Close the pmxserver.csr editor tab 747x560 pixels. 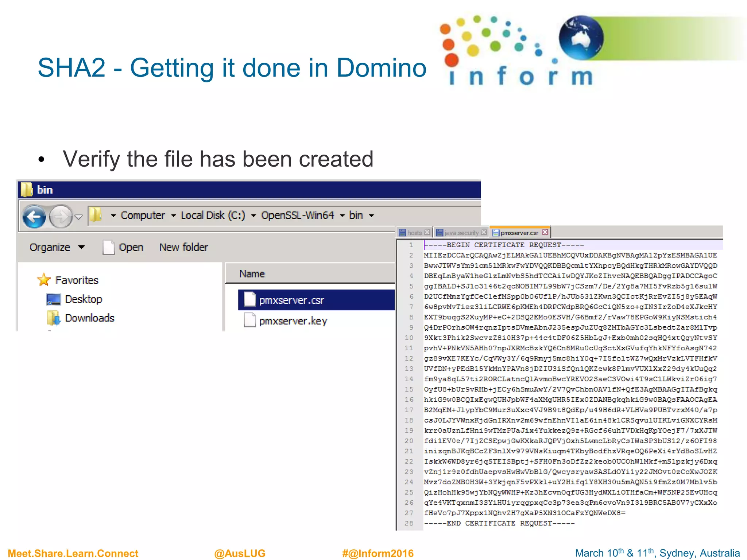tap(545, 232)
